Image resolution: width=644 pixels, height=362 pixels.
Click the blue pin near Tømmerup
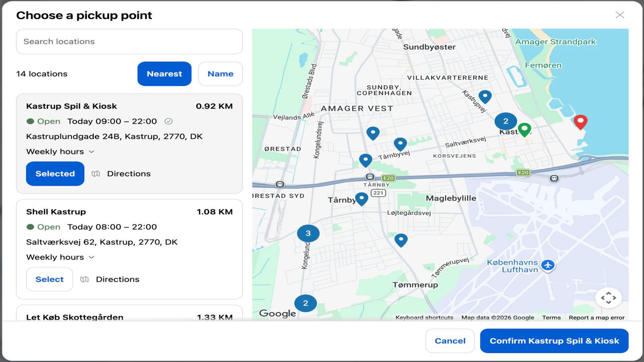401,240
